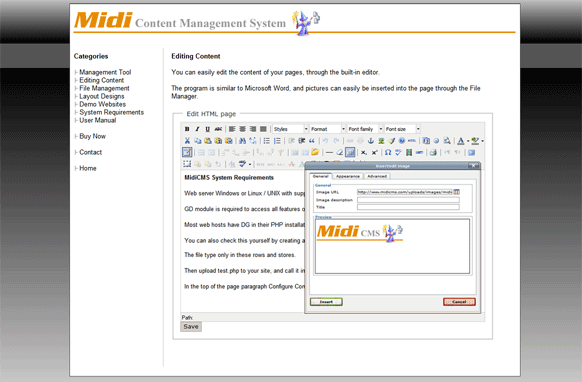
Task: Click the Copy icon
Action: (x=197, y=141)
